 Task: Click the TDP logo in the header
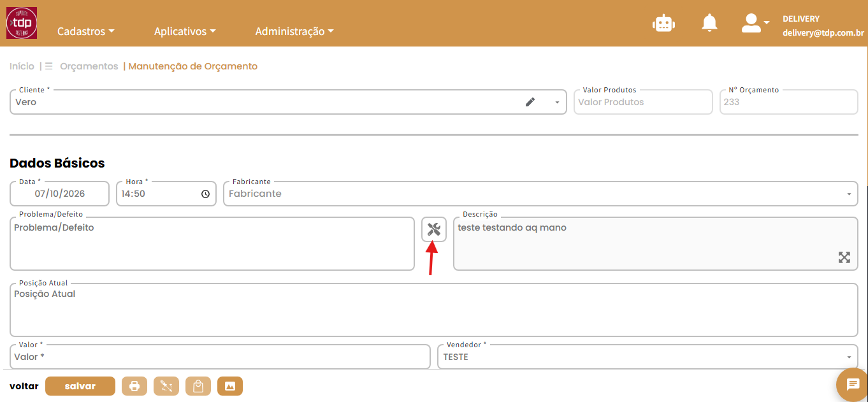click(22, 23)
